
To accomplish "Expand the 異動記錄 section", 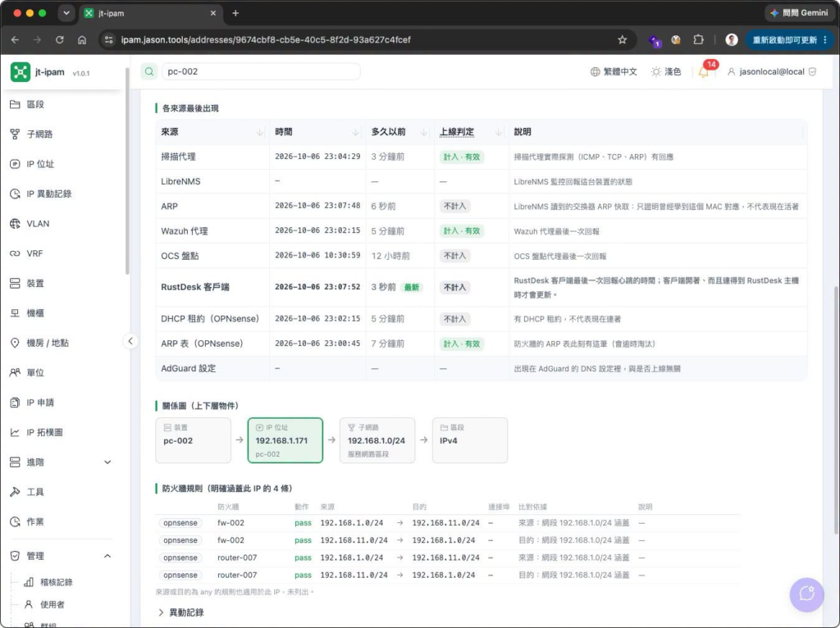I will coord(181,612).
